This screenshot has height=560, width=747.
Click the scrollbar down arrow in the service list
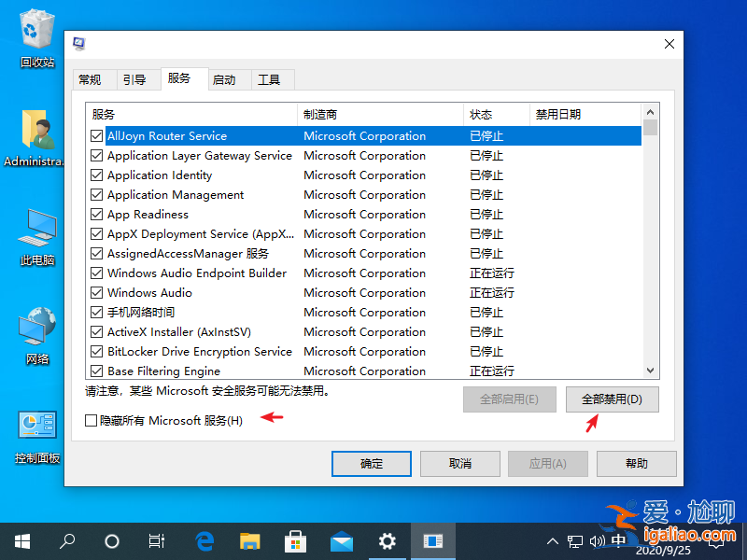pyautogui.click(x=650, y=371)
